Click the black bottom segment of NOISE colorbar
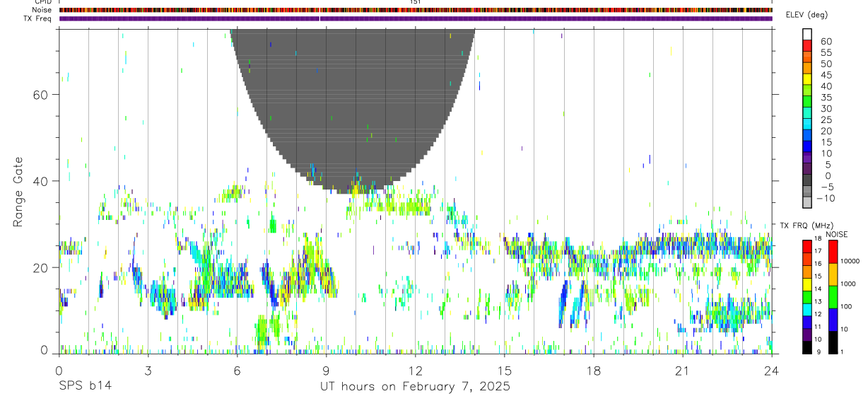 [x=832, y=342]
